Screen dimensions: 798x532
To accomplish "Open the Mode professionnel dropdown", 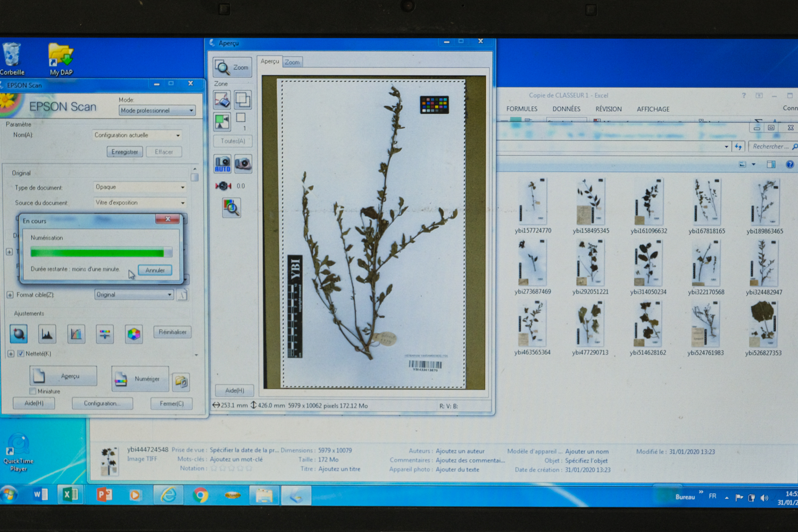I will pos(157,110).
